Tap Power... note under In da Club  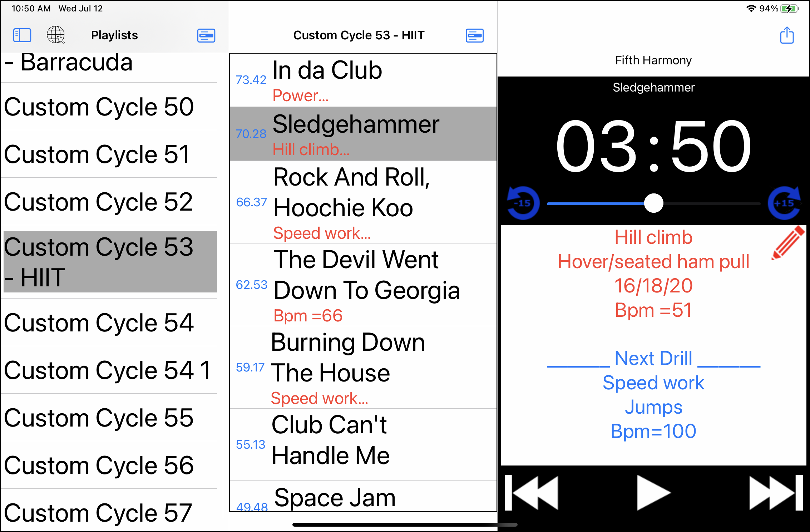(x=300, y=95)
